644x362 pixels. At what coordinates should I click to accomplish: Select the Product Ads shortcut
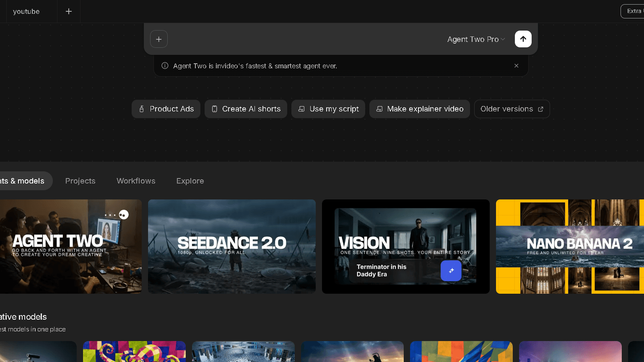[x=166, y=109]
